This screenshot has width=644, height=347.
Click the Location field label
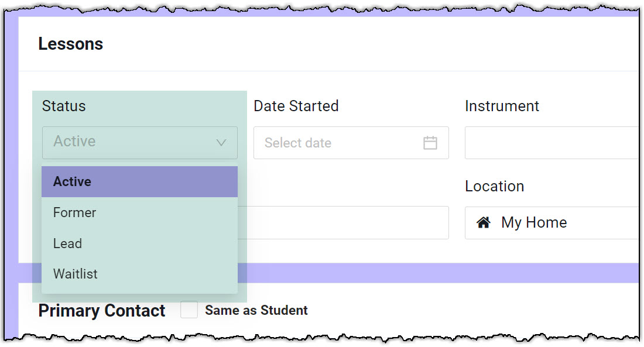pos(495,186)
